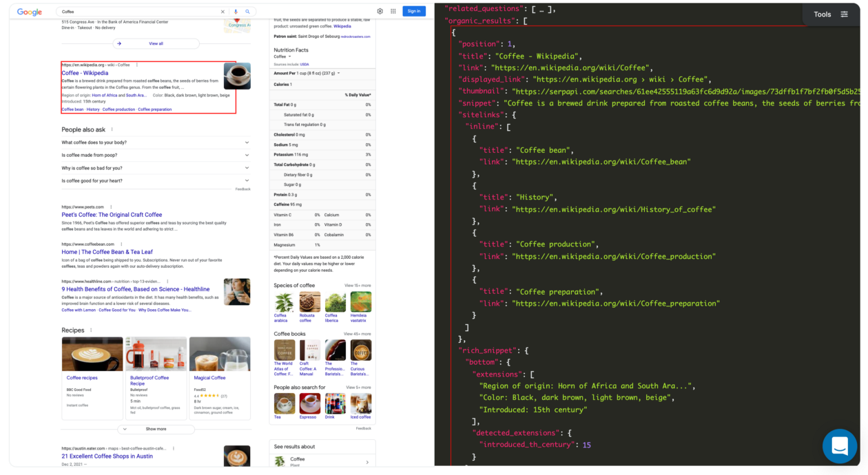Click the Wikipedia coffee cup thumbnail

pyautogui.click(x=237, y=76)
